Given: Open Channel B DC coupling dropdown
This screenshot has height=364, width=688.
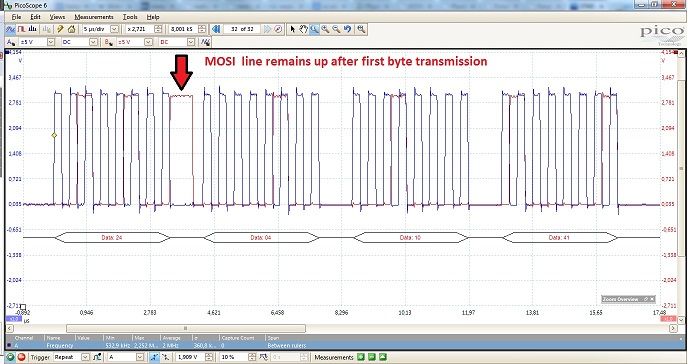Looking at the screenshot, I should 191,42.
